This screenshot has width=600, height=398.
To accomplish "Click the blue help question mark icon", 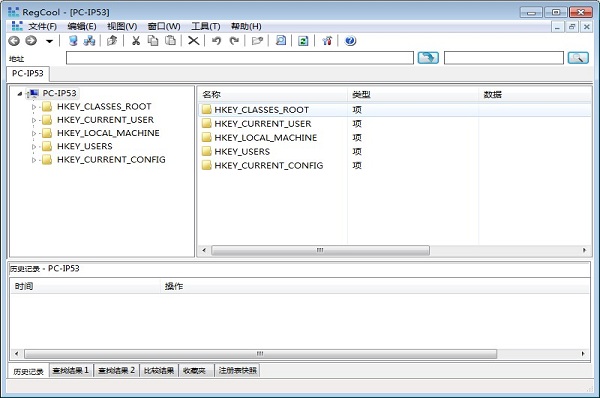I will 350,41.
